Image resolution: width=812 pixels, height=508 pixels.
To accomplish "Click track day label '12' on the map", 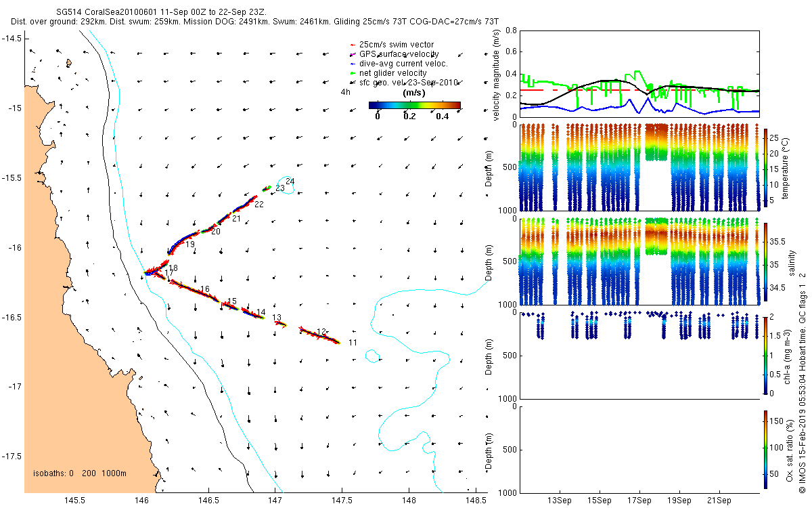I will [321, 331].
